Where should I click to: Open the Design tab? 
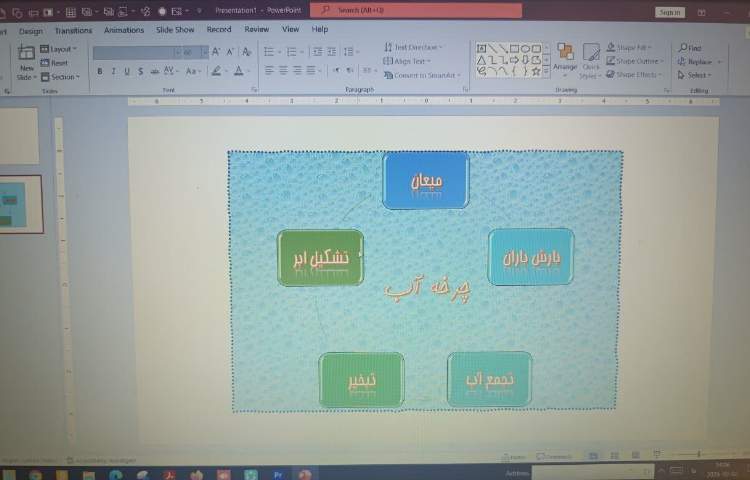[31, 31]
